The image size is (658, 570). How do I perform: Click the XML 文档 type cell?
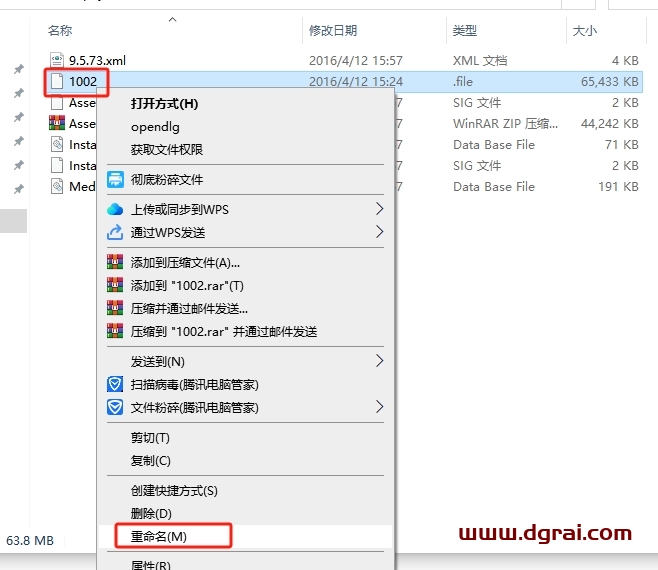click(480, 60)
